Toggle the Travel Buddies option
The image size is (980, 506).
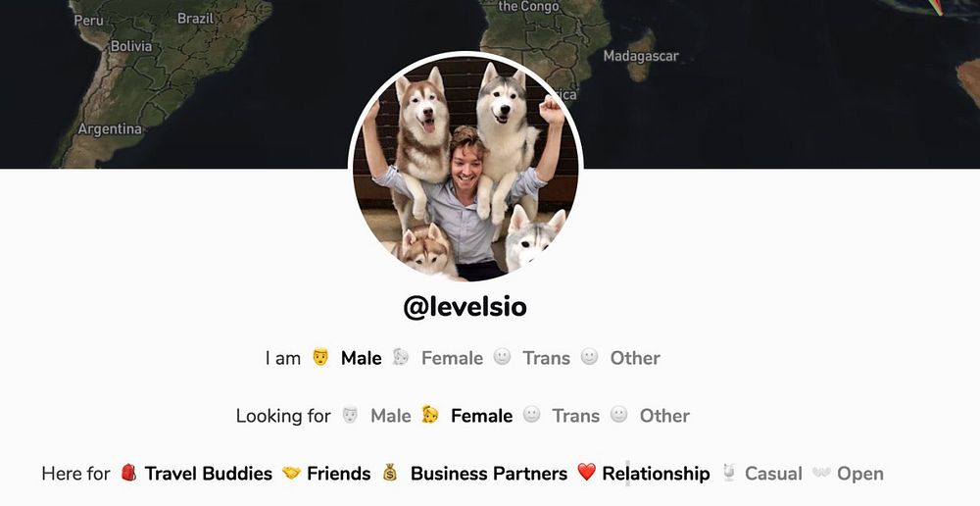(208, 474)
